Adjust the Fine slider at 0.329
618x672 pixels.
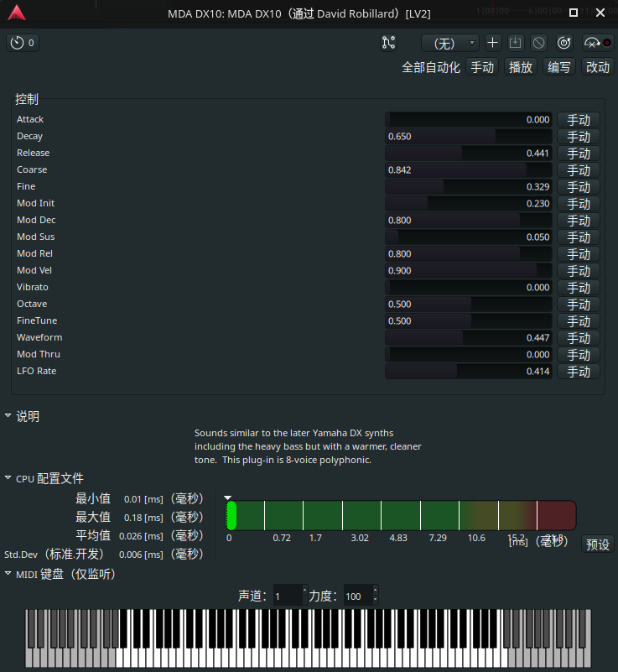[469, 186]
